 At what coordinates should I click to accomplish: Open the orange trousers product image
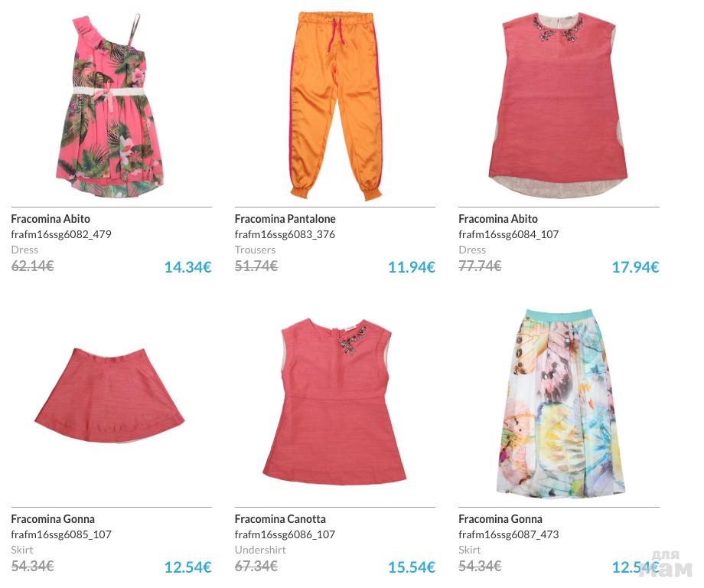pos(335,106)
